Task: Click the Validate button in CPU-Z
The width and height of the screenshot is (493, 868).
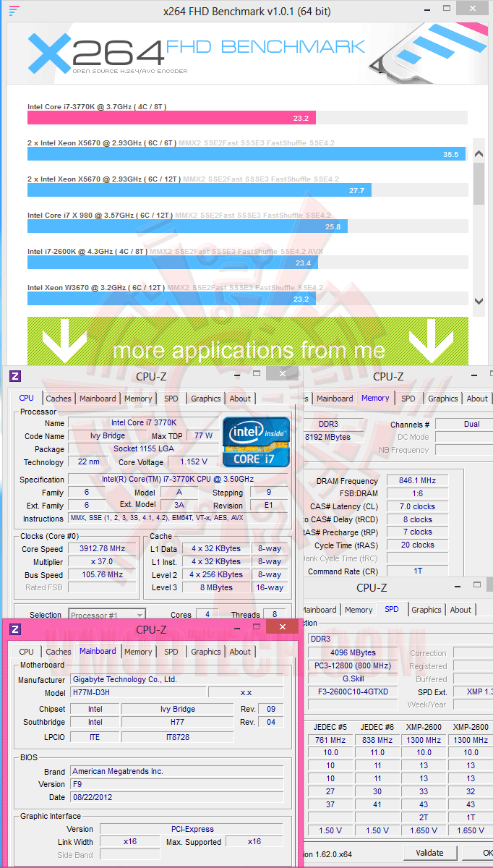Action: pyautogui.click(x=429, y=852)
